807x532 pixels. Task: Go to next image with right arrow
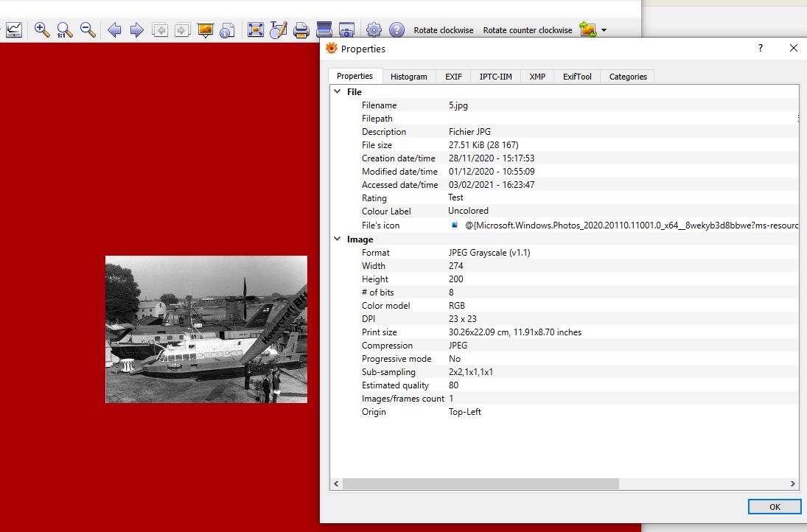point(137,30)
